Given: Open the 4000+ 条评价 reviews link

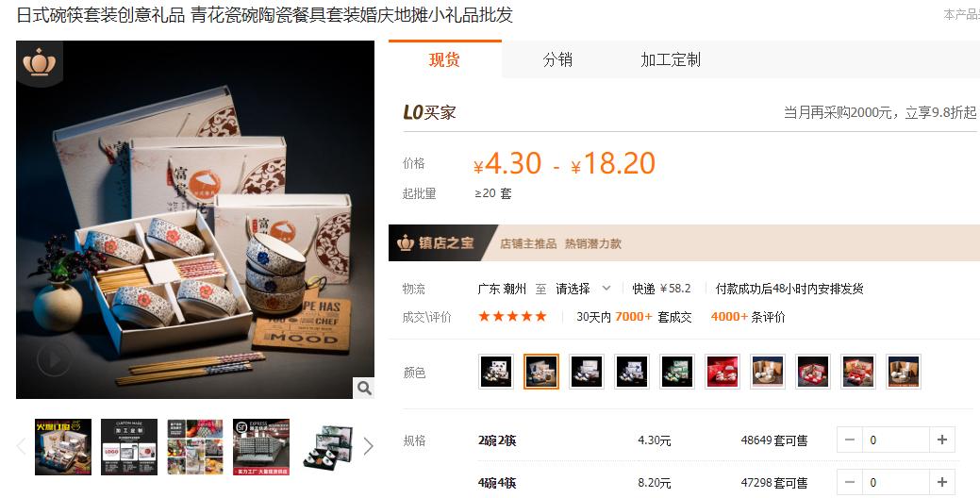Looking at the screenshot, I should pos(748,317).
